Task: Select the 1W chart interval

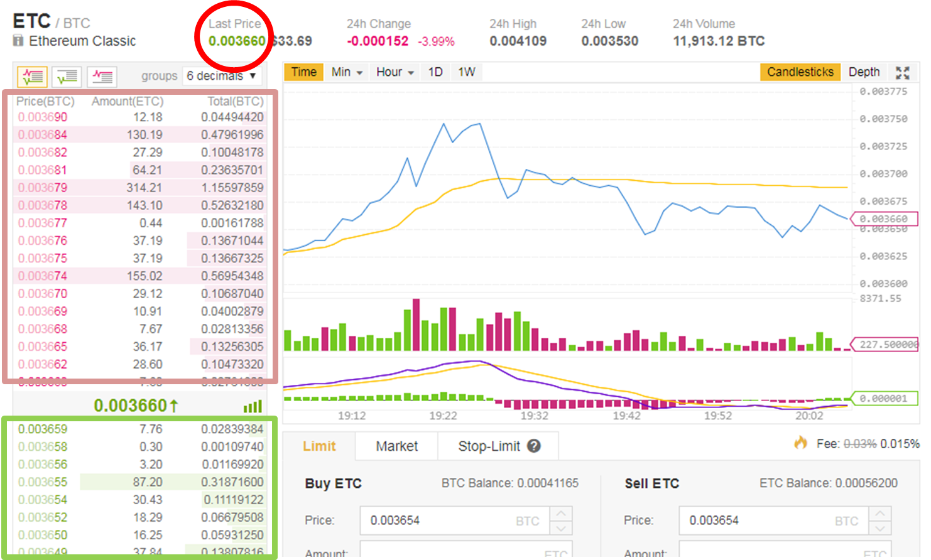Action: 466,72
